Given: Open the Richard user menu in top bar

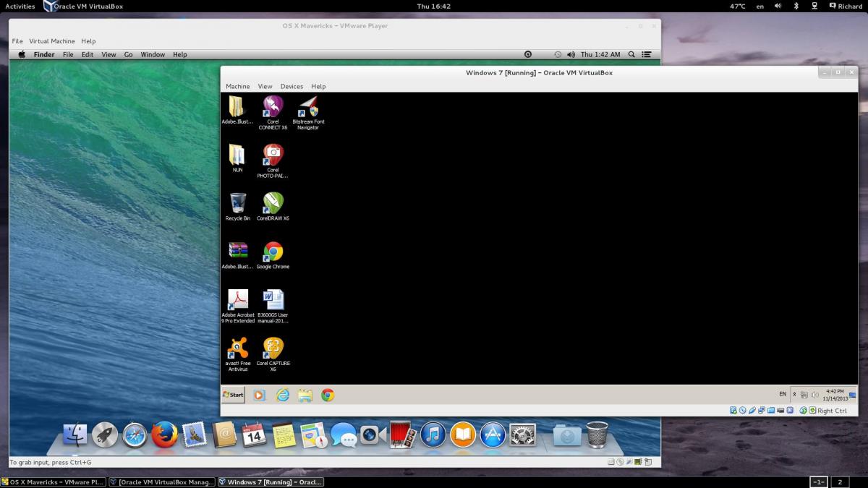Looking at the screenshot, I should point(845,6).
